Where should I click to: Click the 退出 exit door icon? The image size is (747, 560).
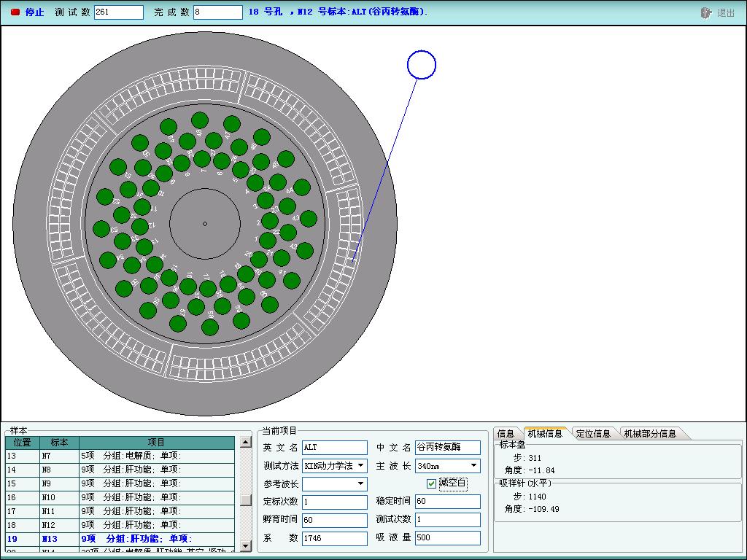pos(706,13)
